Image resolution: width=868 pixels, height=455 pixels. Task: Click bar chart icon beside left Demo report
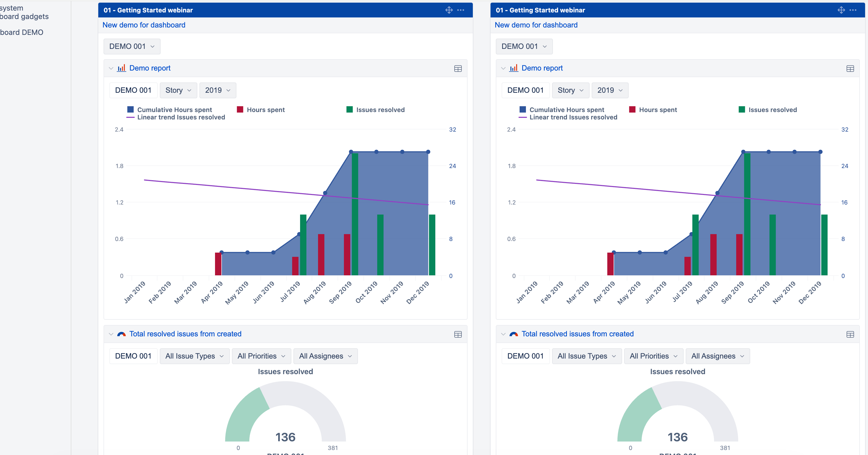coord(121,68)
